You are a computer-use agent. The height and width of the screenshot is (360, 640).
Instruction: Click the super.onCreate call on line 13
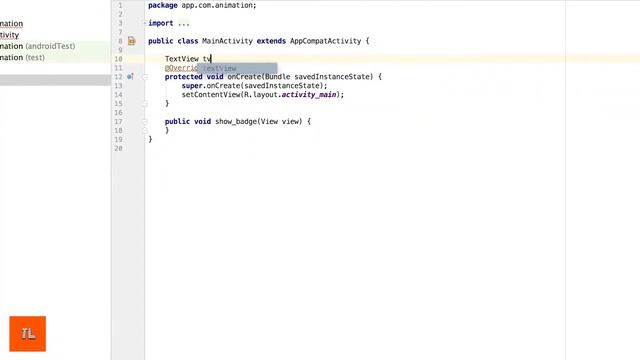254,86
